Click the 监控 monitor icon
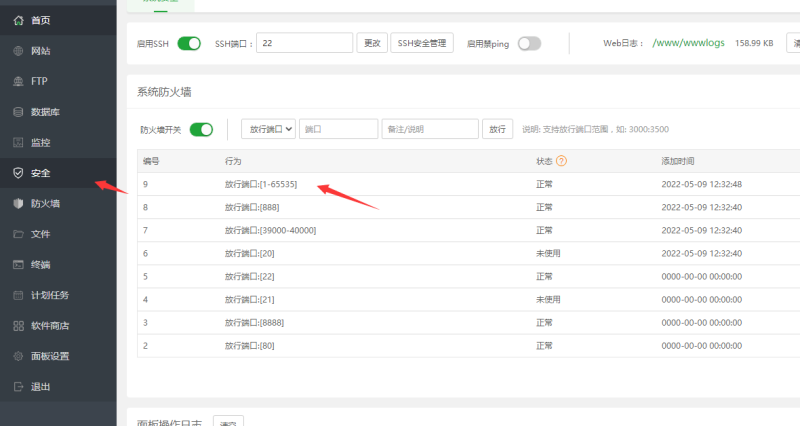The image size is (800, 426). [17, 143]
